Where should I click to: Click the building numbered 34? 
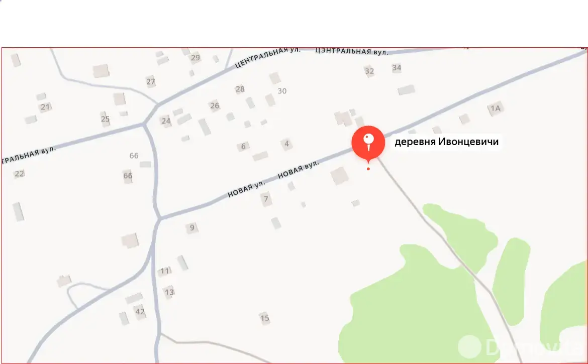[x=397, y=68]
